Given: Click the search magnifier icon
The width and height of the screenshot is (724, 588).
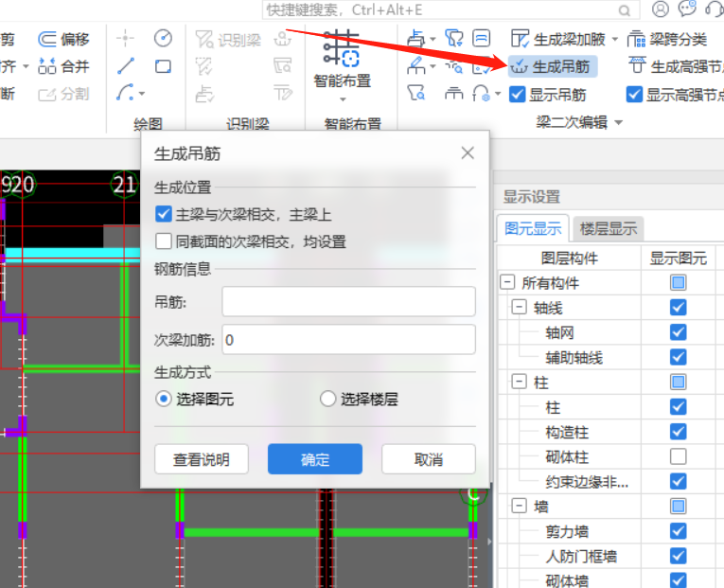Looking at the screenshot, I should pos(623,9).
